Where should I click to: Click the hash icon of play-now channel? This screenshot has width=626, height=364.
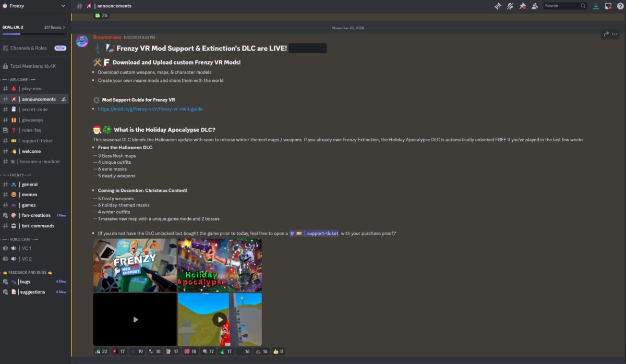coord(5,89)
